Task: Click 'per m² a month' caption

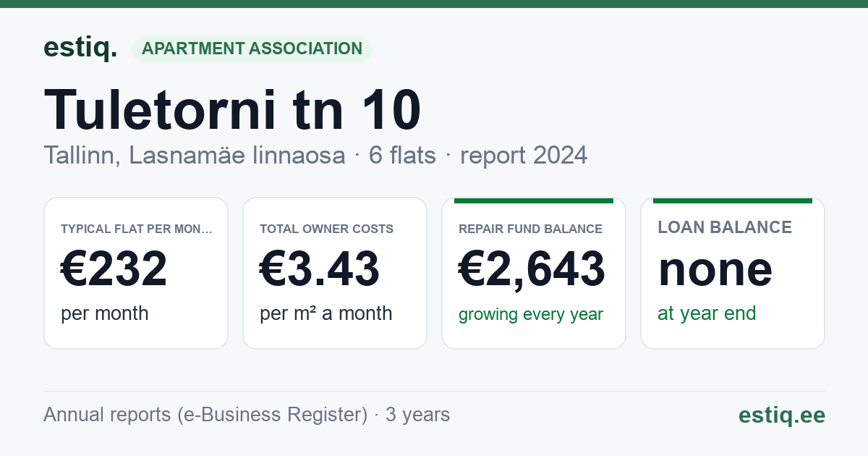Action: (x=326, y=313)
